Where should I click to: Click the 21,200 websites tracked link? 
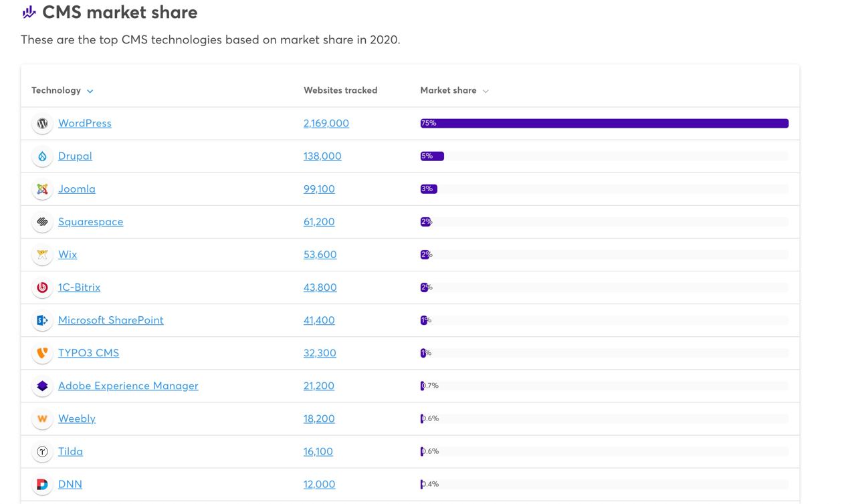pos(319,385)
